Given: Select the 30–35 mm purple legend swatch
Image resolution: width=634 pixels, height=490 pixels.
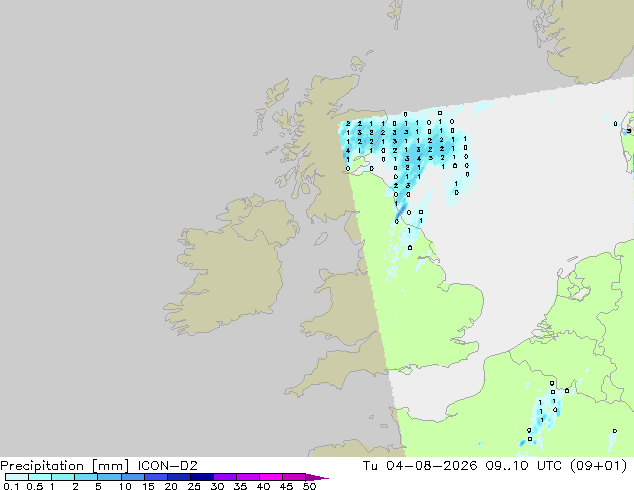Looking at the screenshot, I should [x=224, y=477].
